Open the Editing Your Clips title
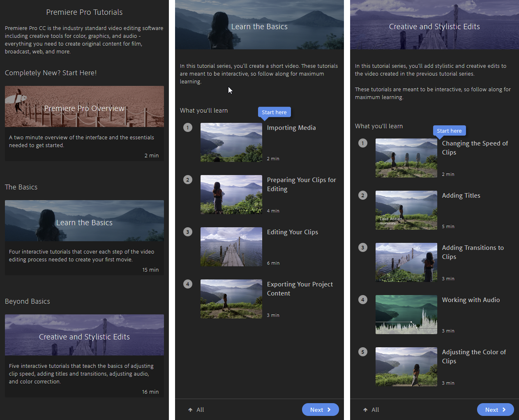This screenshot has width=519, height=420. click(x=293, y=232)
